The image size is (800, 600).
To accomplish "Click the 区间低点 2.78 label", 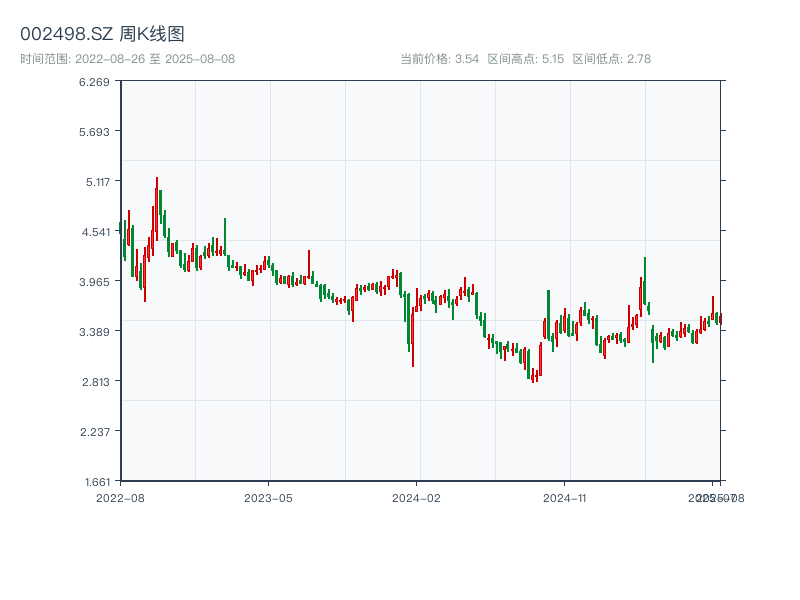I will click(x=611, y=59).
